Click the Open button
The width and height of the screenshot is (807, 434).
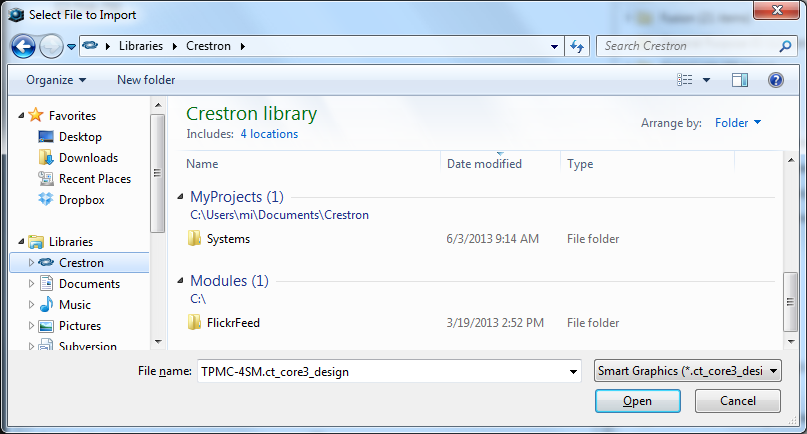click(x=638, y=401)
